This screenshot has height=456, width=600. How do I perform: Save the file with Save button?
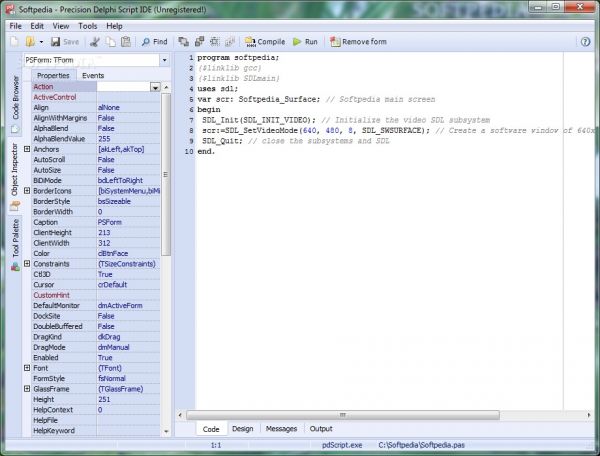coord(65,42)
